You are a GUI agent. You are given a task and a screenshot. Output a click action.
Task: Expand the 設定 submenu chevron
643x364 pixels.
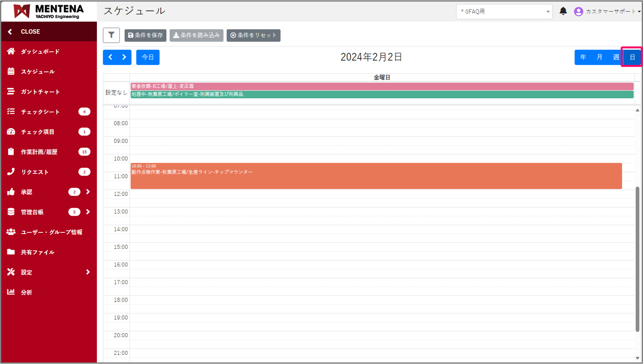tap(88, 272)
